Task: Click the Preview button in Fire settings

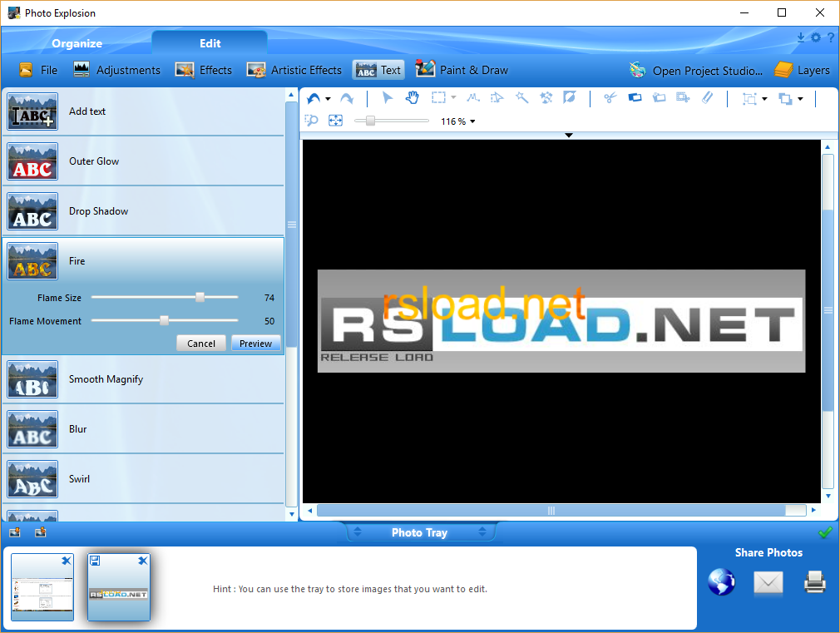Action: 255,344
